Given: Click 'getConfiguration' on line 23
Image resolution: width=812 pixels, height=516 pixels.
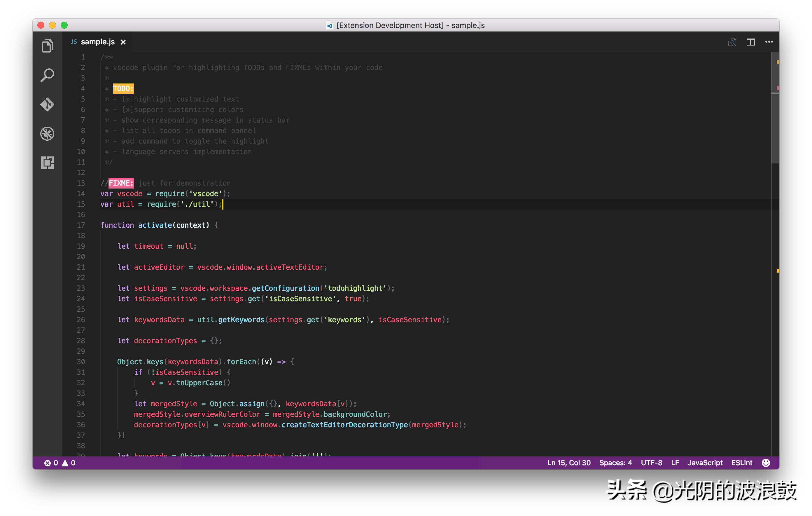Looking at the screenshot, I should click(x=285, y=288).
